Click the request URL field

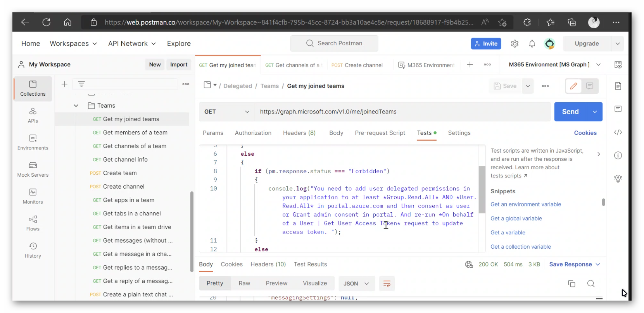[402, 112]
